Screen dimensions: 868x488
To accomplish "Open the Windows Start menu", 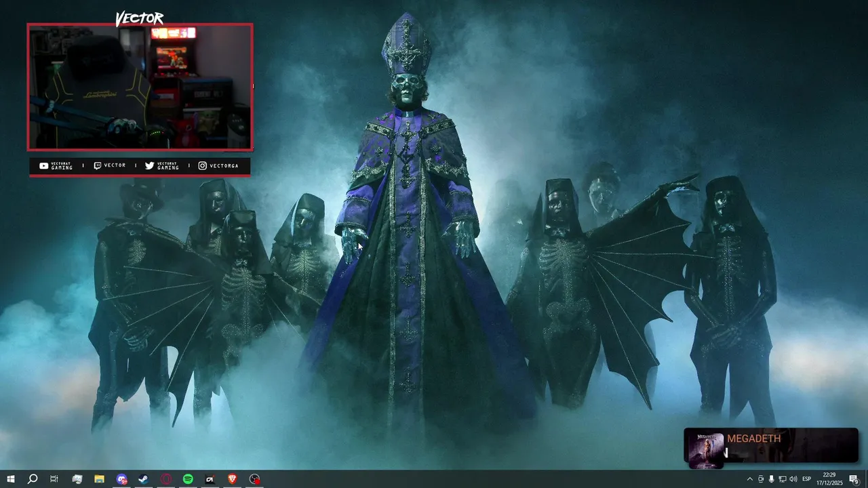I will (11, 479).
